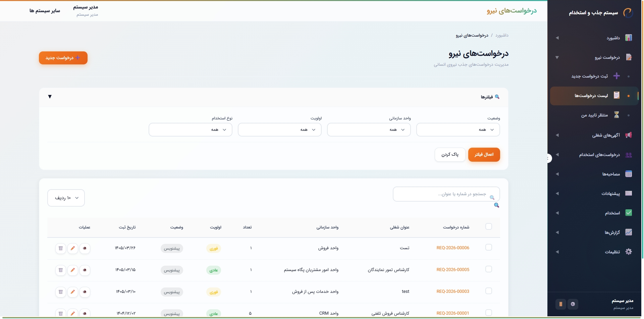Screen dimensions: 644x319
Task: Select لیست درخواست‌ها in the sidebar
Action: [x=594, y=96]
